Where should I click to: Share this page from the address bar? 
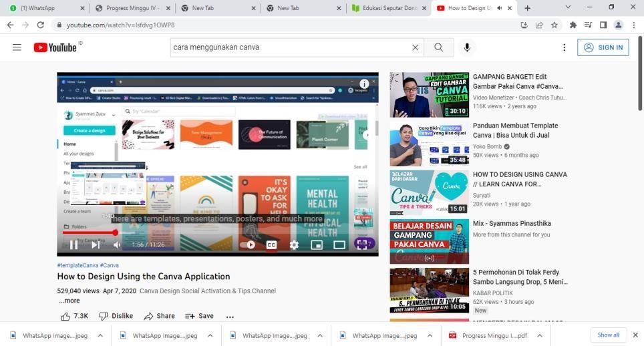click(x=539, y=25)
